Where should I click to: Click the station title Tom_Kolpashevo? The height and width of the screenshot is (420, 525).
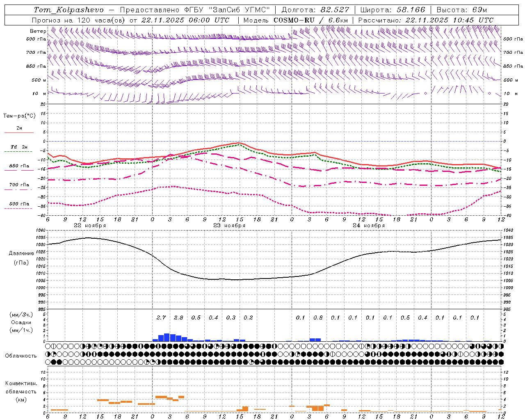[69, 10]
